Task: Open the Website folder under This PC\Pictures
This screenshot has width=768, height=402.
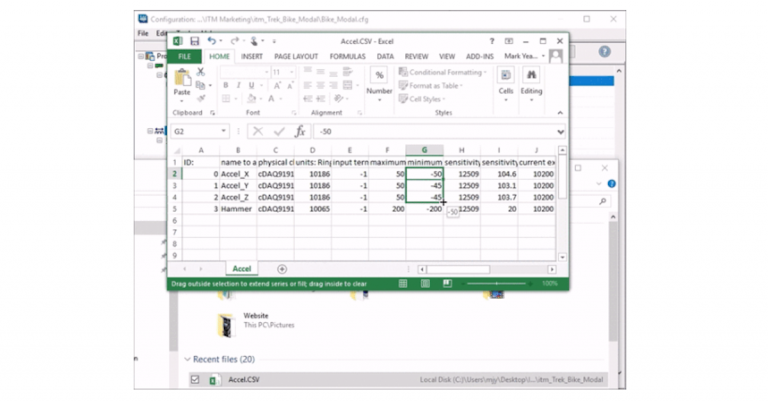Action: [x=256, y=324]
